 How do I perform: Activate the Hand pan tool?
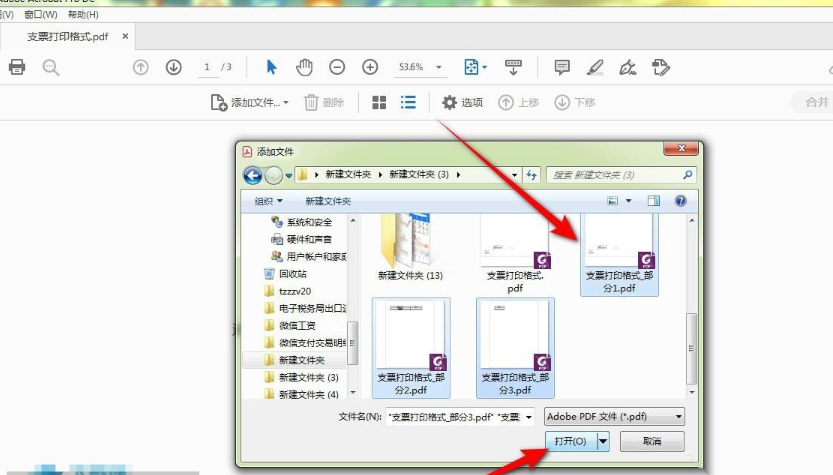304,67
